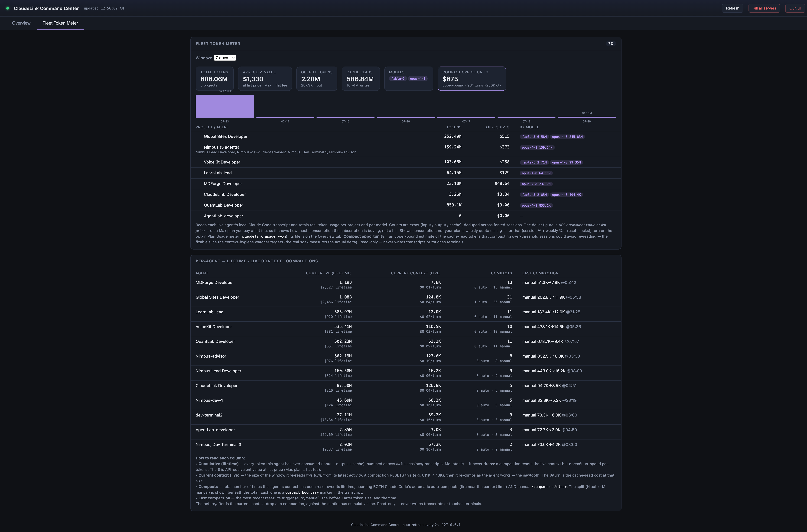Click the Quit UI button
The width and height of the screenshot is (807, 532).
click(x=795, y=8)
